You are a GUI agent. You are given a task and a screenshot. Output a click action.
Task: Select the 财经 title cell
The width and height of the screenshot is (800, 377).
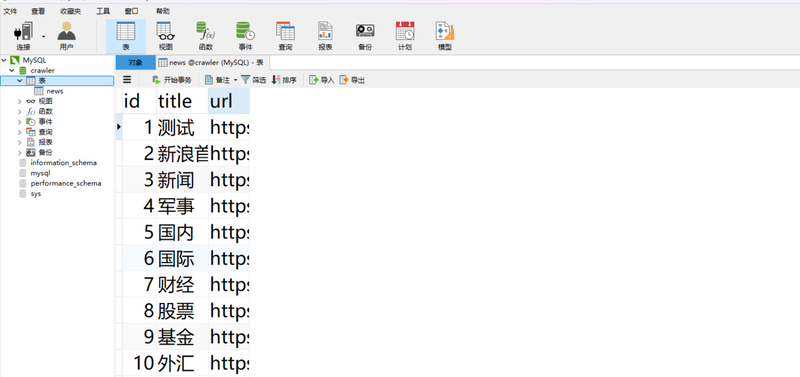tap(182, 285)
